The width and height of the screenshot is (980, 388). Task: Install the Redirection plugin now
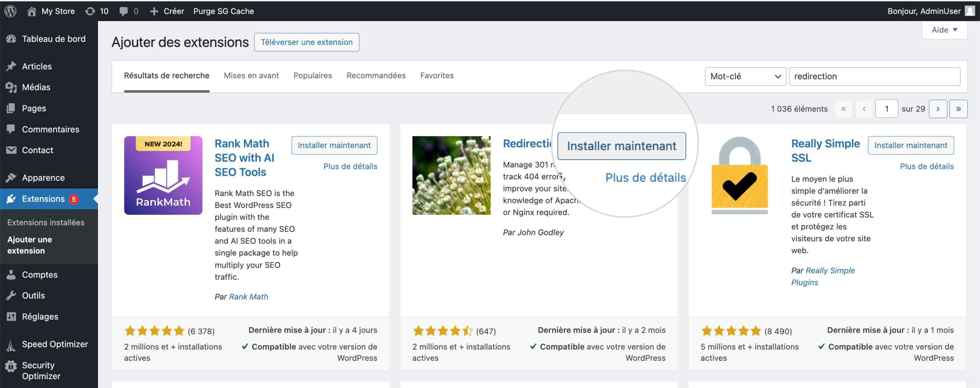[x=622, y=146]
